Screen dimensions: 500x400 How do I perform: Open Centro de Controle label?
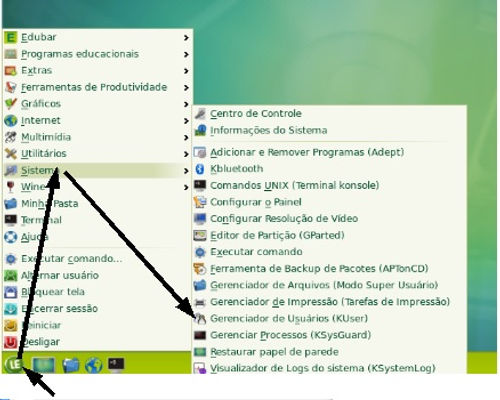[256, 114]
